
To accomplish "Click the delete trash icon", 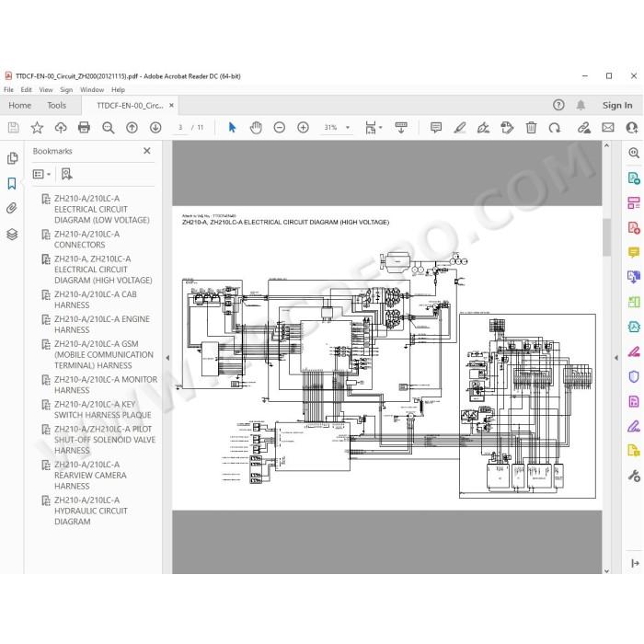I will (531, 128).
